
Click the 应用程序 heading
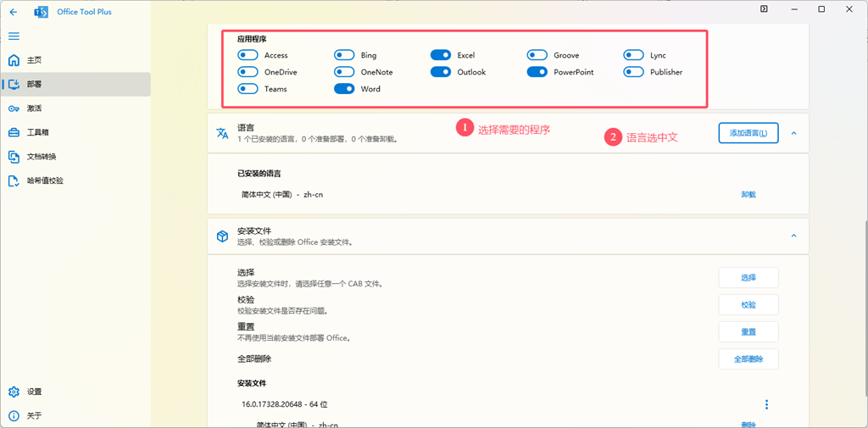pos(252,39)
